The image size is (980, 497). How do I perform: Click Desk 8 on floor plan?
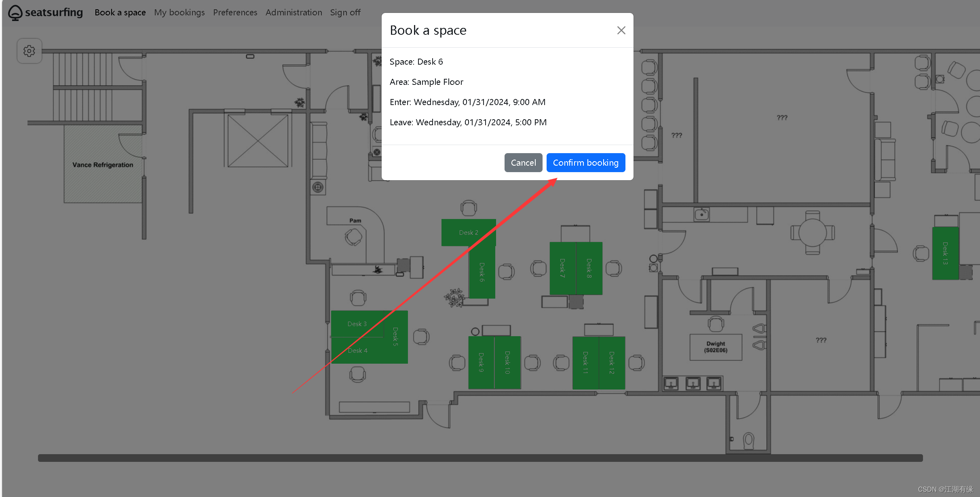click(x=589, y=268)
